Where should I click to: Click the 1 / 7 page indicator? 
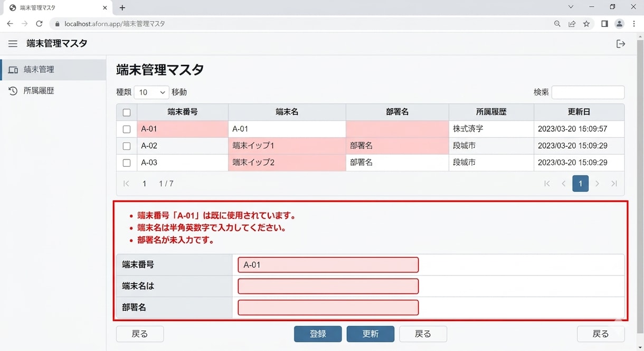166,184
